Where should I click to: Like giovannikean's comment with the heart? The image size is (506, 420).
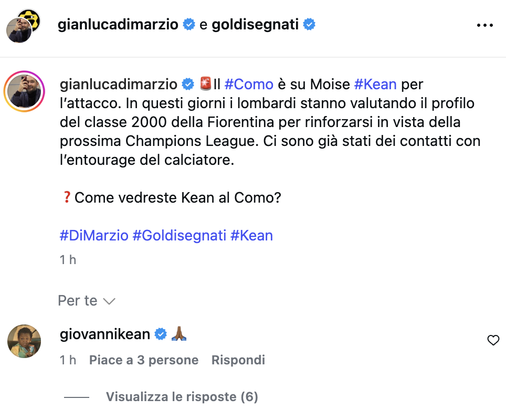[493, 340]
